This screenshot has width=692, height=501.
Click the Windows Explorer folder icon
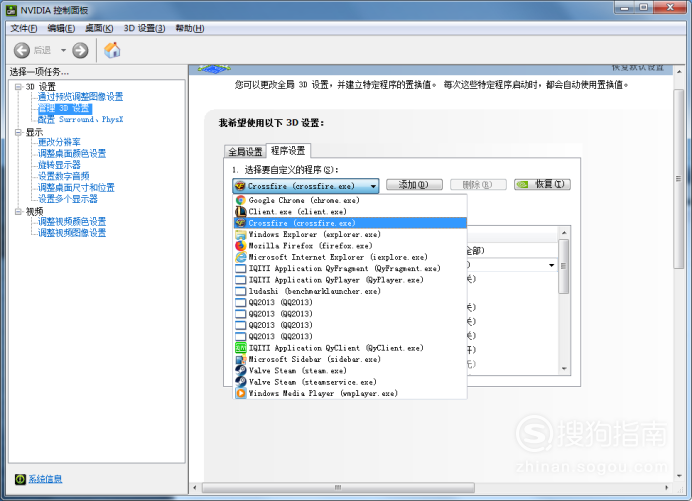(241, 234)
